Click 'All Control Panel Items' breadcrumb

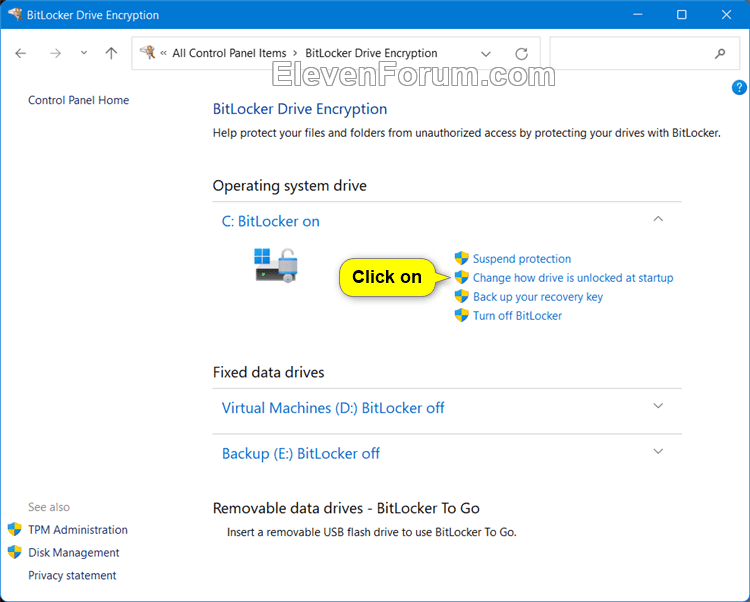229,53
